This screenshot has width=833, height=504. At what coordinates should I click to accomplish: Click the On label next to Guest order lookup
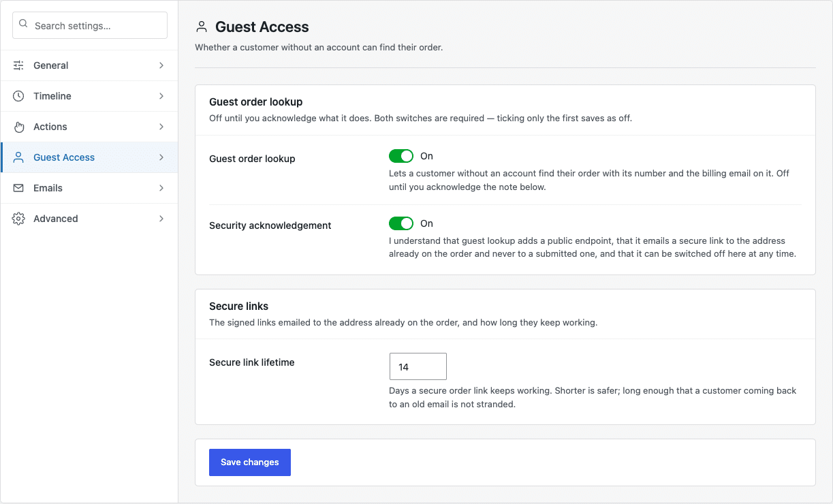pyautogui.click(x=426, y=156)
